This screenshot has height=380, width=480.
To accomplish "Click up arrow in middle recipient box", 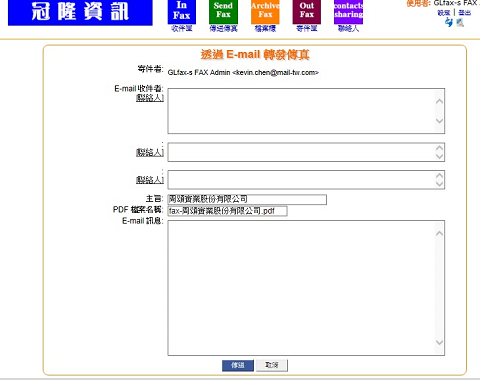I will (x=439, y=148).
